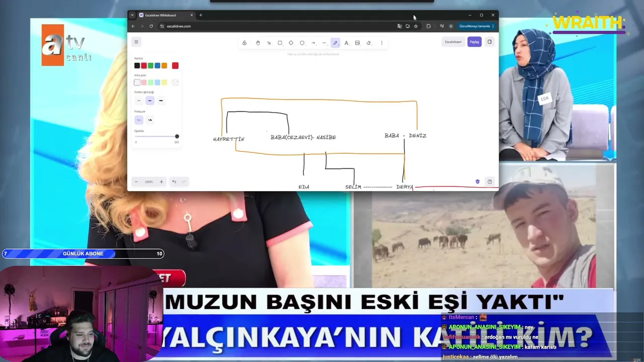Click the shield encryption icon
The height and width of the screenshot is (362, 644).
[477, 182]
